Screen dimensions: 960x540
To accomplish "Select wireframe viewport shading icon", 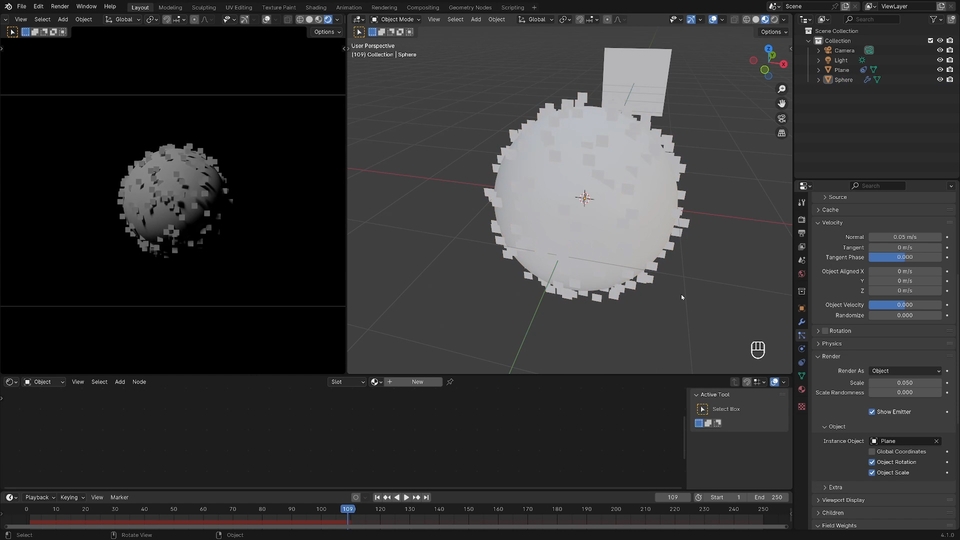I will pos(746,20).
